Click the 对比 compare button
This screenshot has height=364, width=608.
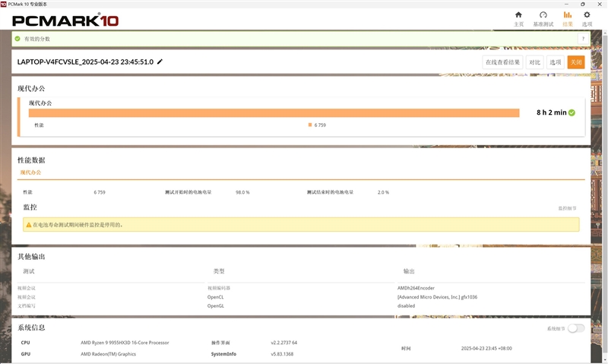535,62
